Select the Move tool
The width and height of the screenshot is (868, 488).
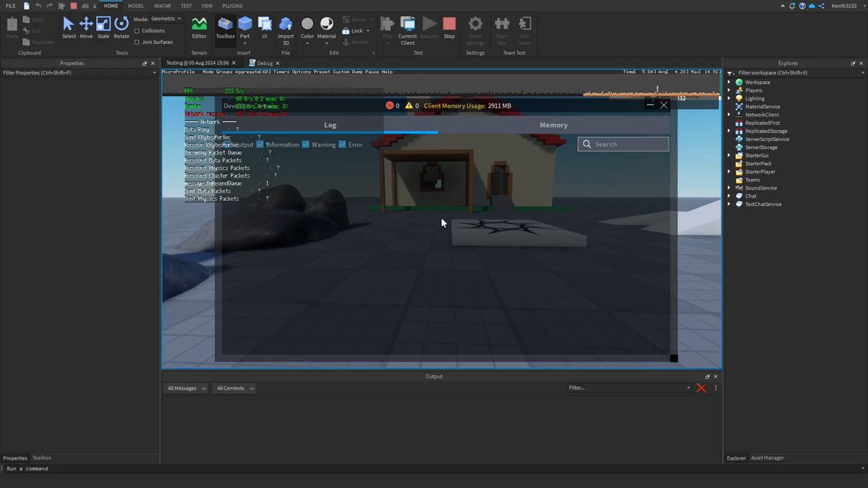(86, 27)
